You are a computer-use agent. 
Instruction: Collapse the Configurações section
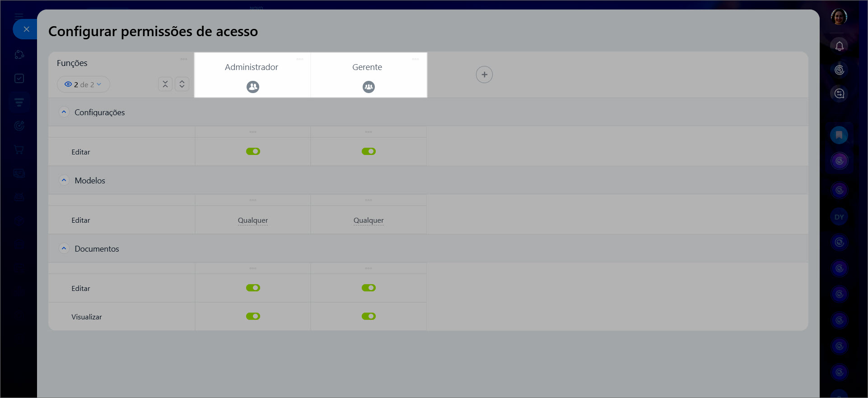(x=64, y=112)
